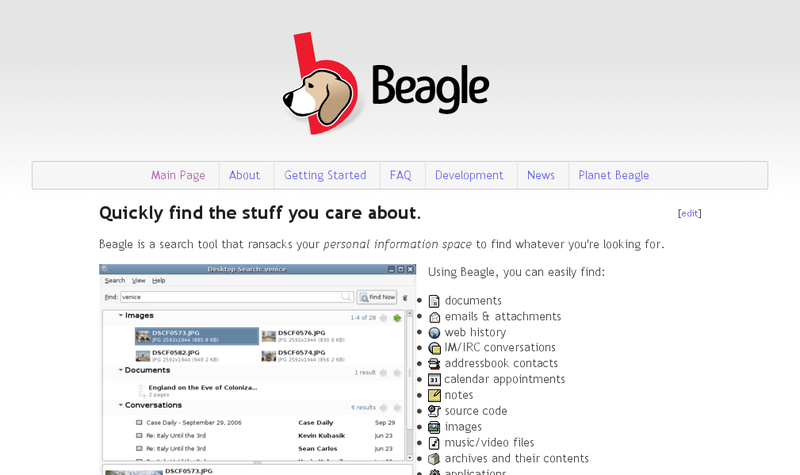Click the results list vertical scrollbar
The image size is (800, 475).
coord(409,380)
